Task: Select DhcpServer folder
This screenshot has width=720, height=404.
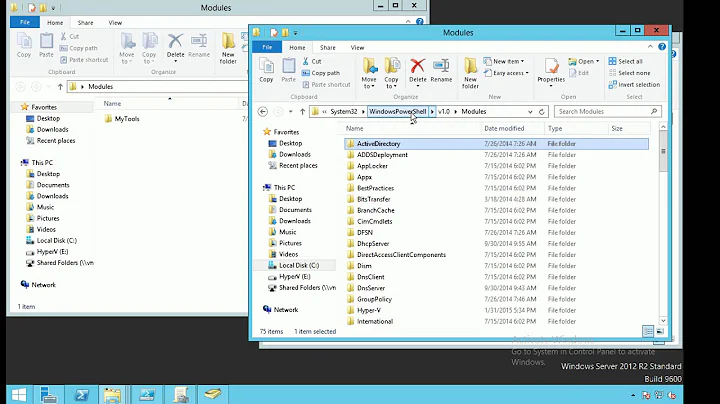Action: pyautogui.click(x=373, y=243)
